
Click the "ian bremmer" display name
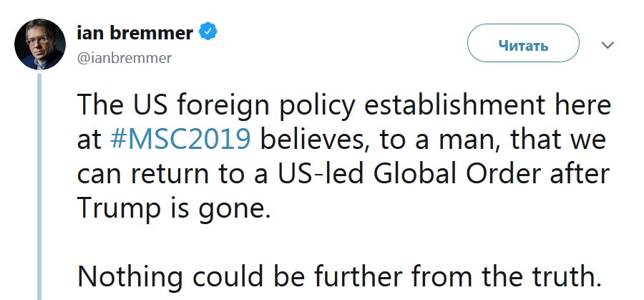point(134,33)
